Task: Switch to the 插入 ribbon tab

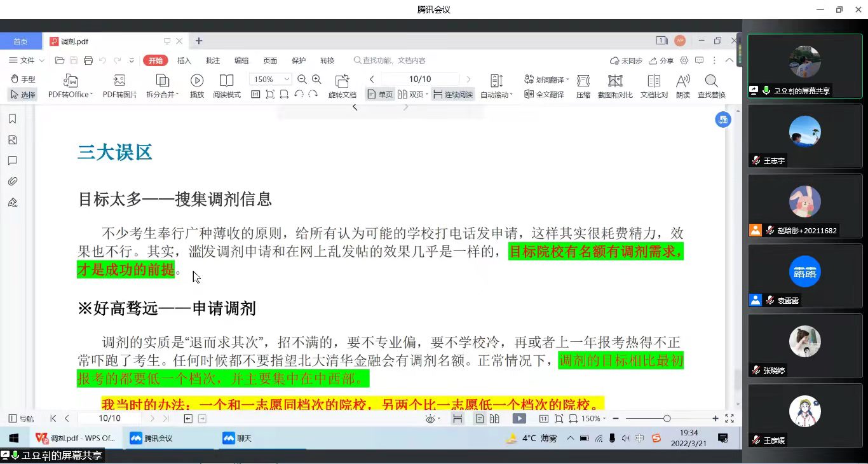Action: point(184,60)
